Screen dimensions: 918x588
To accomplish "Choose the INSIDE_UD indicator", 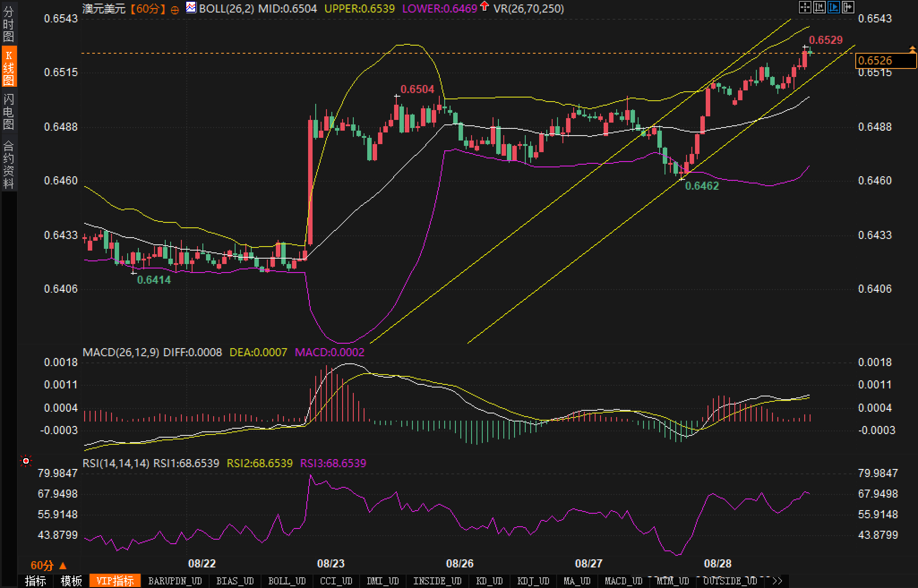I will [x=438, y=581].
